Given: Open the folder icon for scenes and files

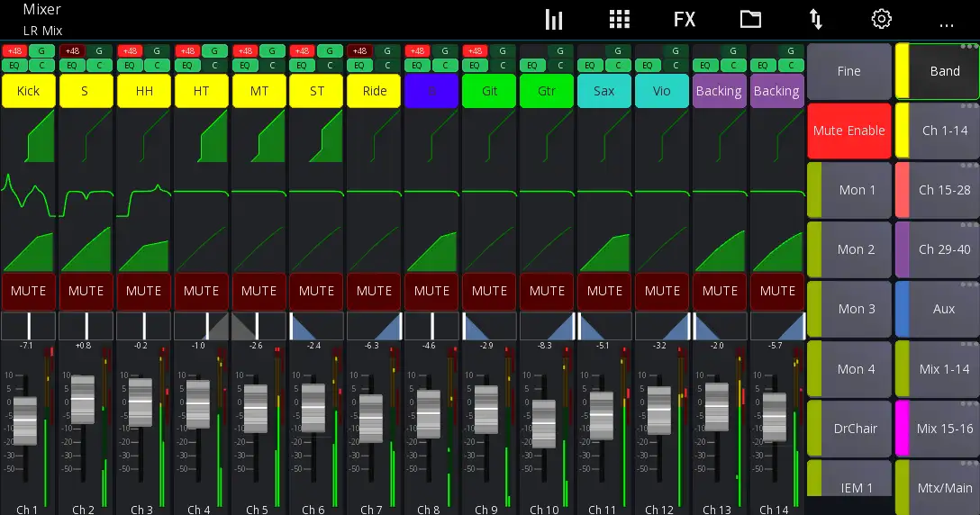Looking at the screenshot, I should pyautogui.click(x=750, y=20).
